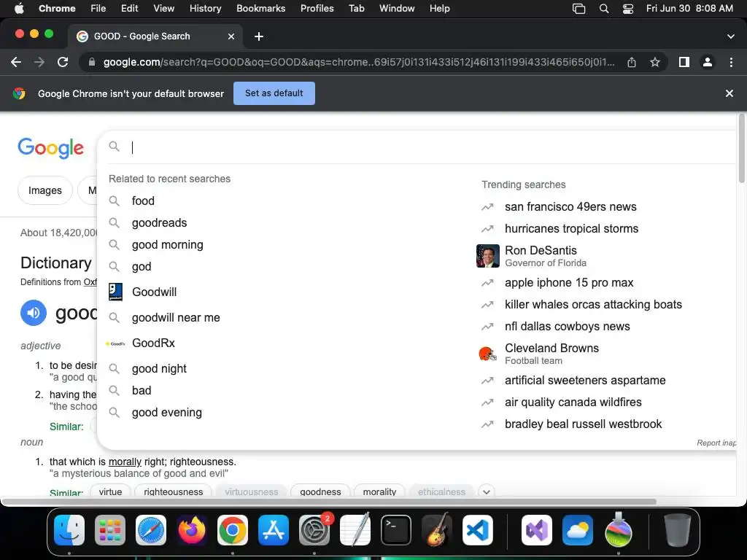Choose the 'good evening' suggestion
Viewport: 747px width, 560px height.
(167, 413)
